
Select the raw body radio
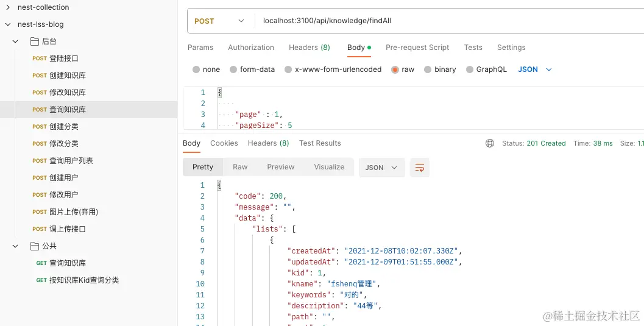pyautogui.click(x=395, y=69)
